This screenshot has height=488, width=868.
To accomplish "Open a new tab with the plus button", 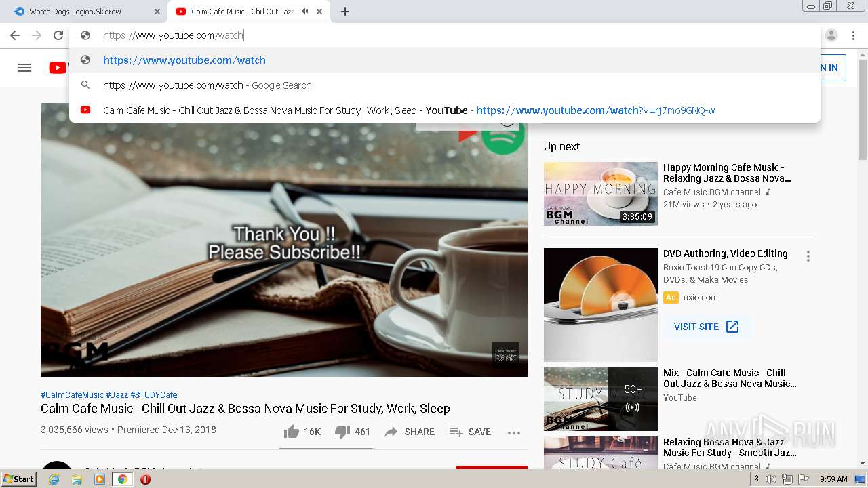I will pyautogui.click(x=345, y=12).
